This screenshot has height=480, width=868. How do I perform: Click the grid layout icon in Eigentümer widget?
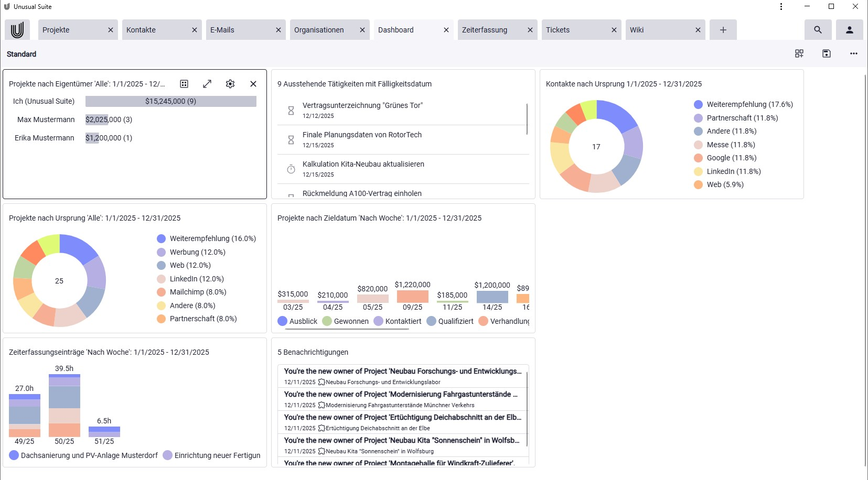coord(184,84)
